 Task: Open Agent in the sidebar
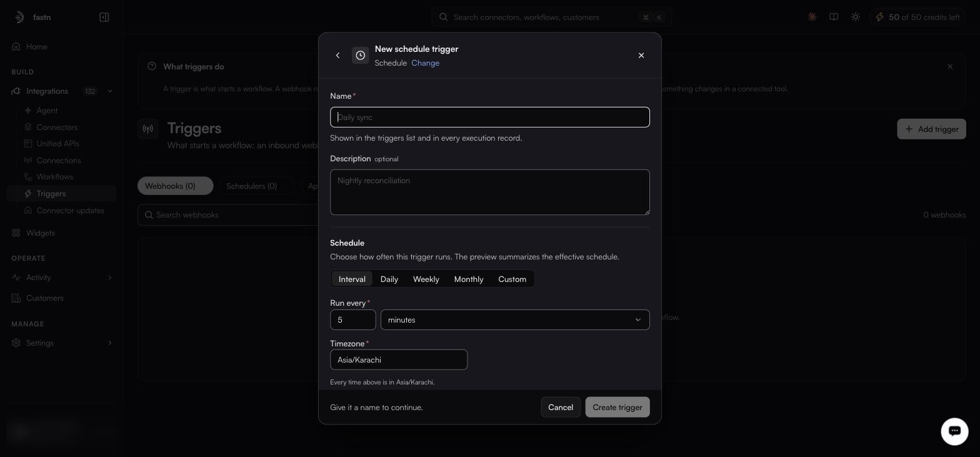[x=47, y=111]
